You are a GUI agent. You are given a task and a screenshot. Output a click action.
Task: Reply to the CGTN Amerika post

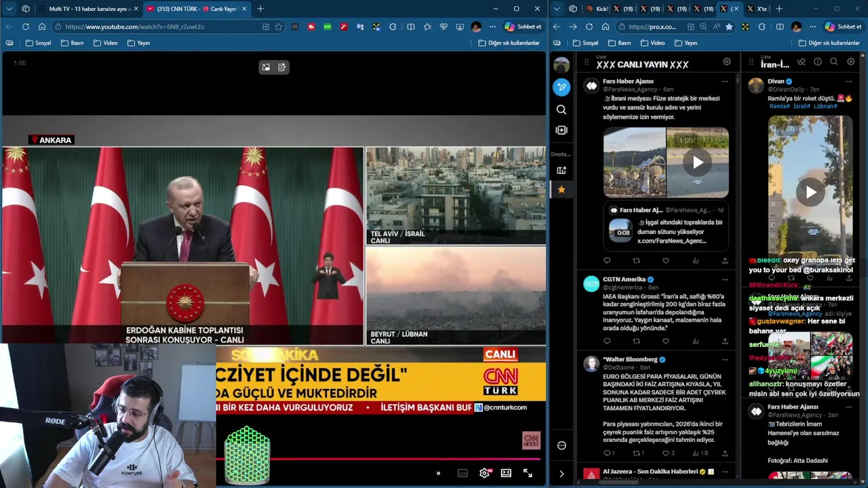click(607, 341)
